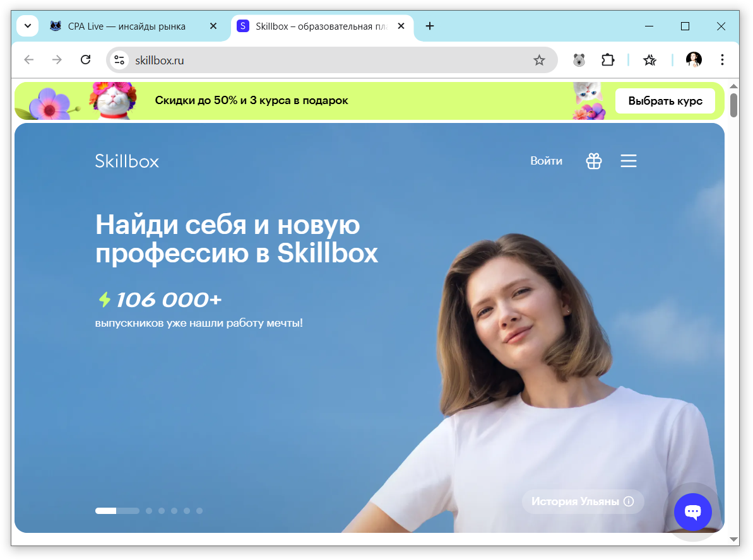The image size is (753, 560).
Task: Open the tab search dropdown chevron
Action: [x=27, y=26]
